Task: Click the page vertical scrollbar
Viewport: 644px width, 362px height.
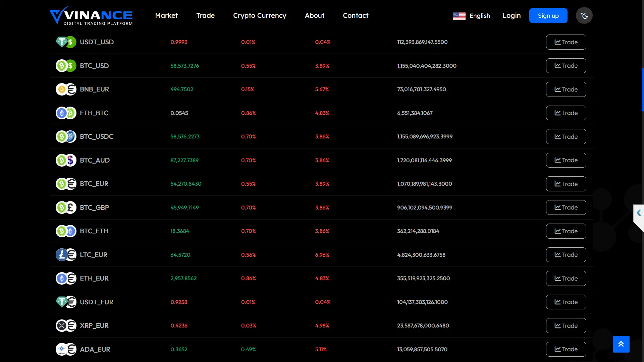Action: pyautogui.click(x=643, y=89)
